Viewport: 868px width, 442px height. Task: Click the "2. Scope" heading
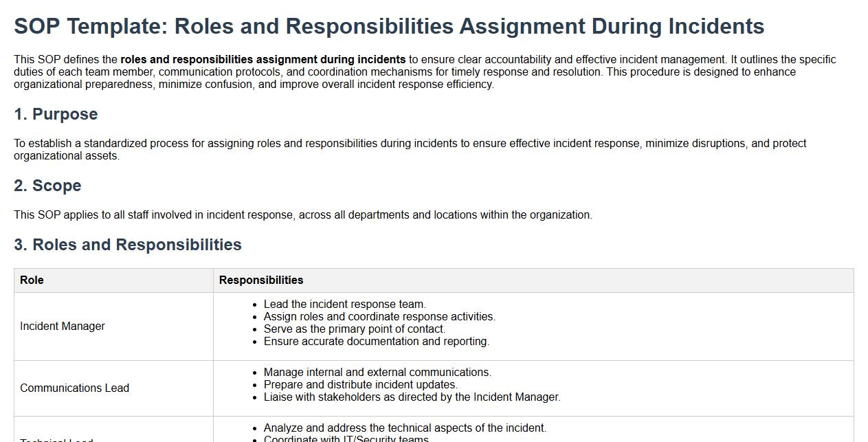point(47,186)
